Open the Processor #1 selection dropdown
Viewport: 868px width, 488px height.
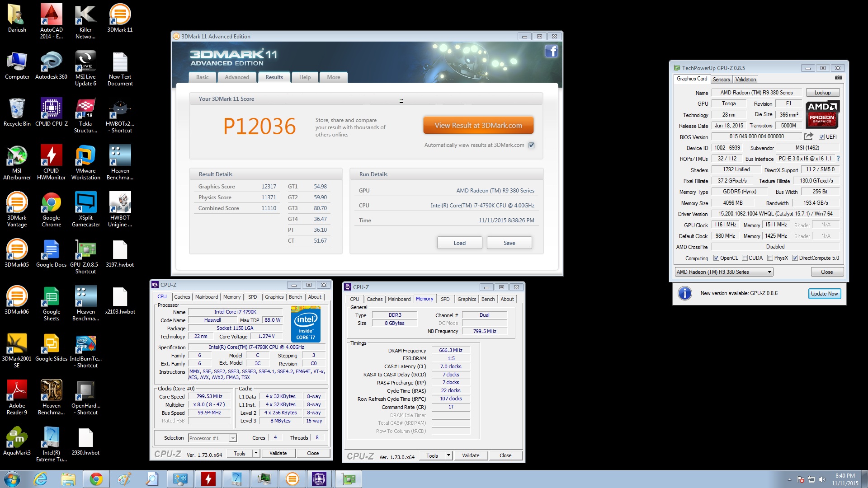tap(232, 438)
